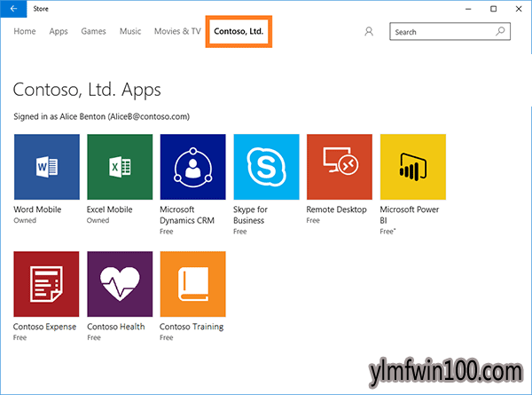
Task: Open Skype for Business app tile
Action: click(266, 167)
